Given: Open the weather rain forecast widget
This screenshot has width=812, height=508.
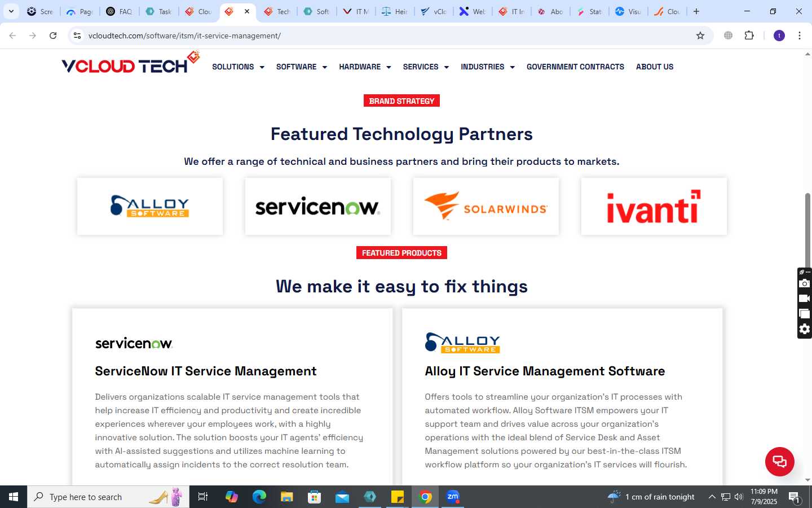Looking at the screenshot, I should pyautogui.click(x=651, y=497).
